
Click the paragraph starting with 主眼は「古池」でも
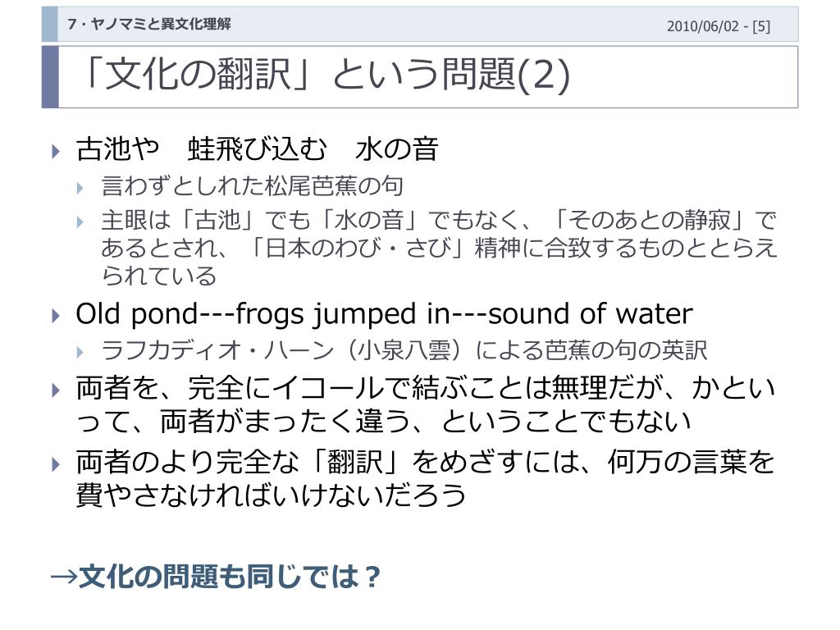pos(439,248)
